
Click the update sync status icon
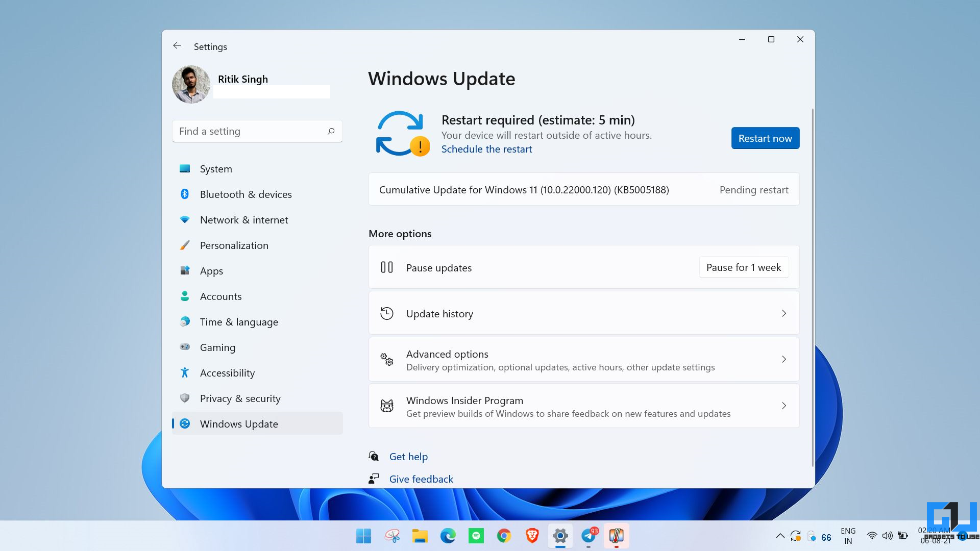pyautogui.click(x=402, y=134)
